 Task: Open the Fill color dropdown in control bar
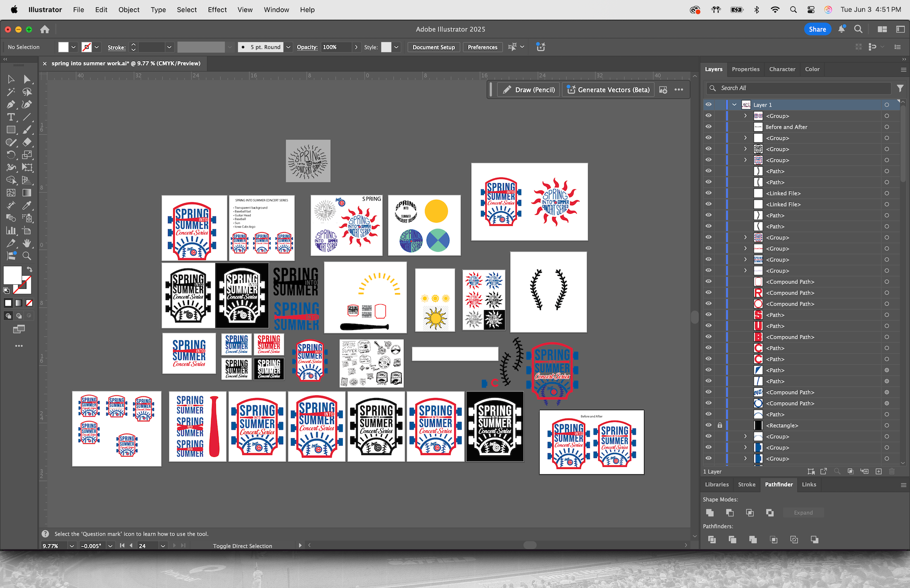click(73, 47)
